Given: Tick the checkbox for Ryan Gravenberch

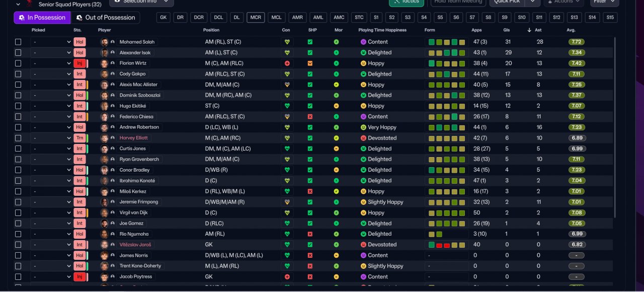Looking at the screenshot, I should click(x=18, y=160).
